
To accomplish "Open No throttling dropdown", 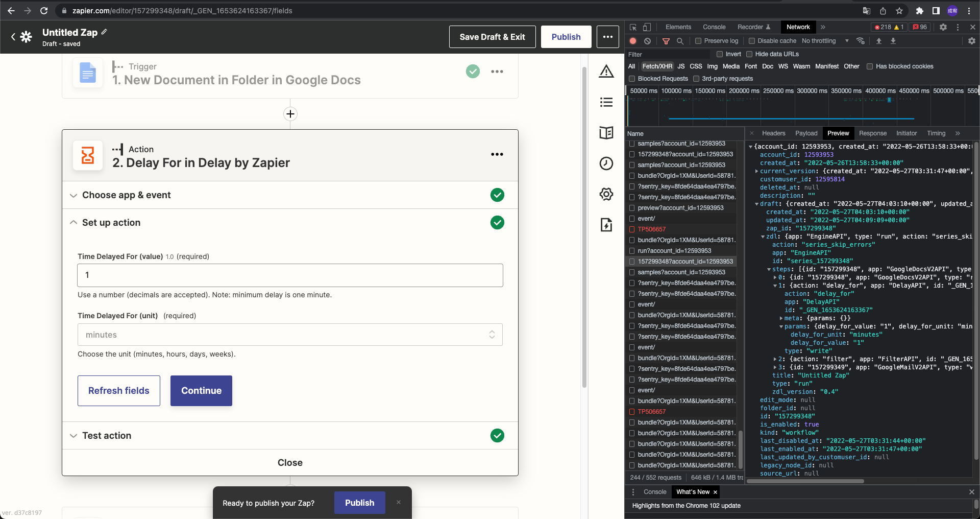I will click(825, 41).
